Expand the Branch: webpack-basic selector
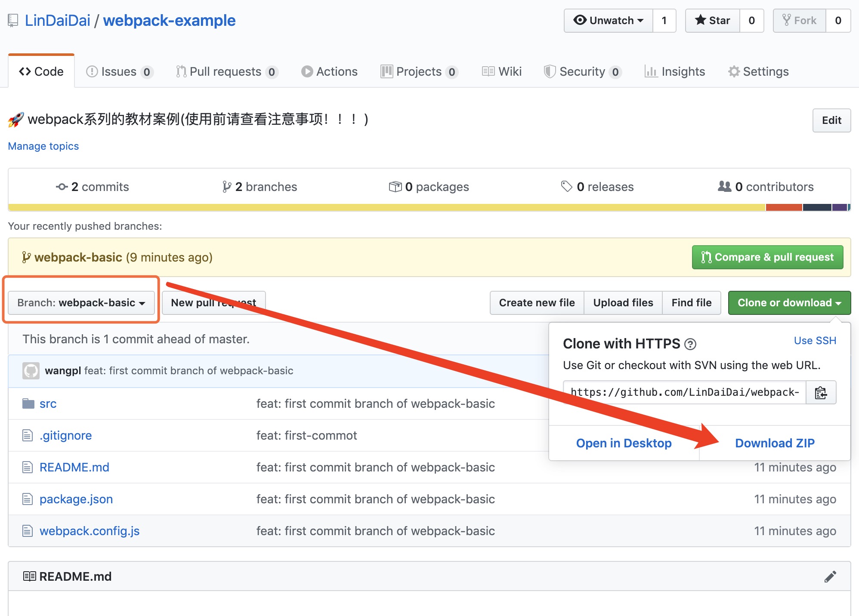The width and height of the screenshot is (859, 616). coord(81,303)
